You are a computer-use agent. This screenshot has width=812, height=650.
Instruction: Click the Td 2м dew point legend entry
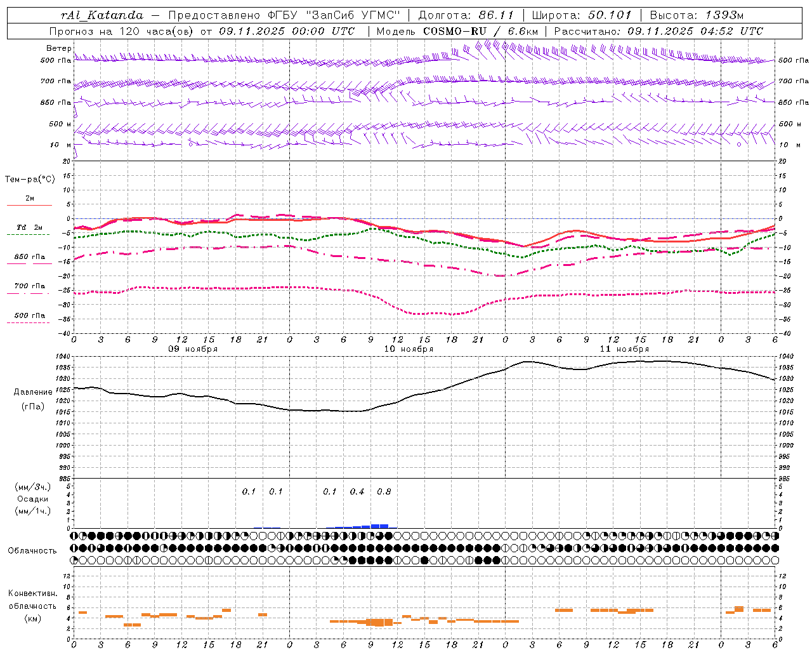[30, 227]
